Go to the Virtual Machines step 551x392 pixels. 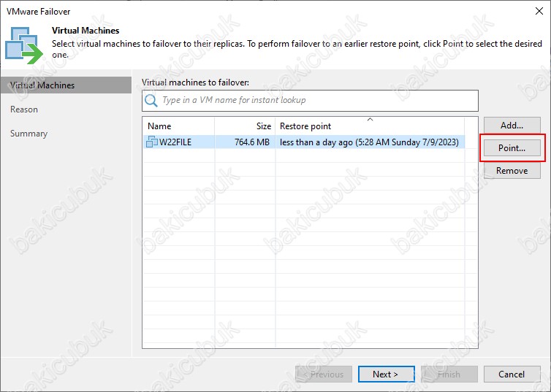pos(66,85)
